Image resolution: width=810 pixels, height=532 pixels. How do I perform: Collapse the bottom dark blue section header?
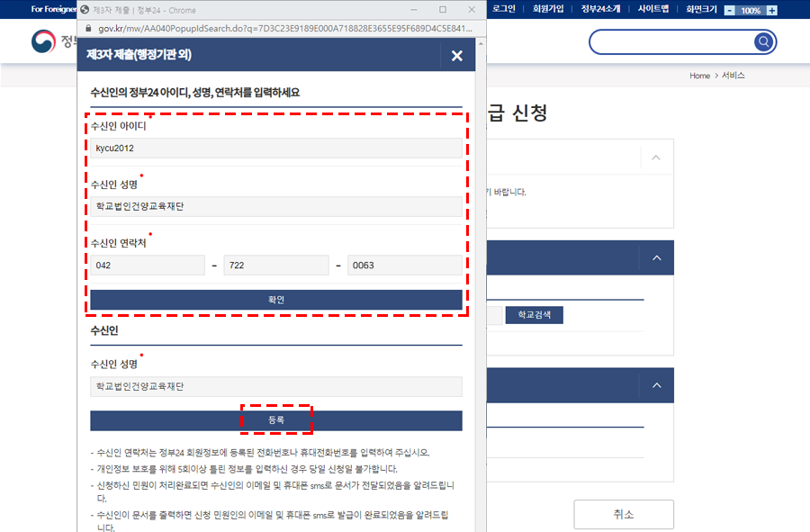click(x=656, y=385)
